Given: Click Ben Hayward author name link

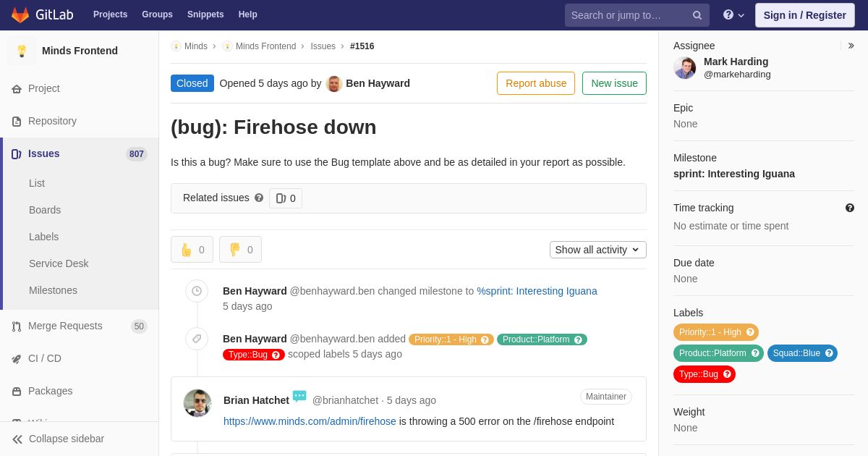Looking at the screenshot, I should coord(378,83).
